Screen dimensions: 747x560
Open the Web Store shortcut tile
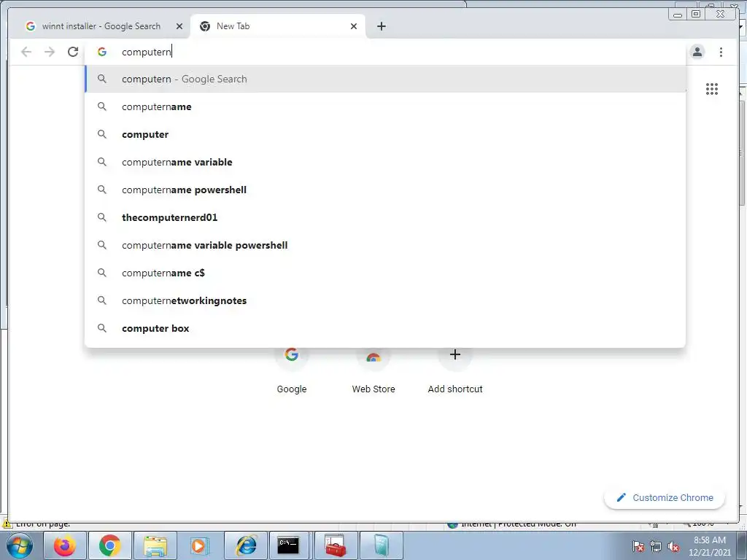click(x=373, y=371)
